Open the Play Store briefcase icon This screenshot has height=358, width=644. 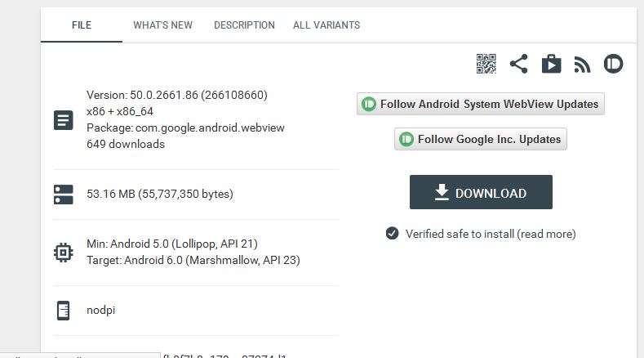tap(551, 64)
